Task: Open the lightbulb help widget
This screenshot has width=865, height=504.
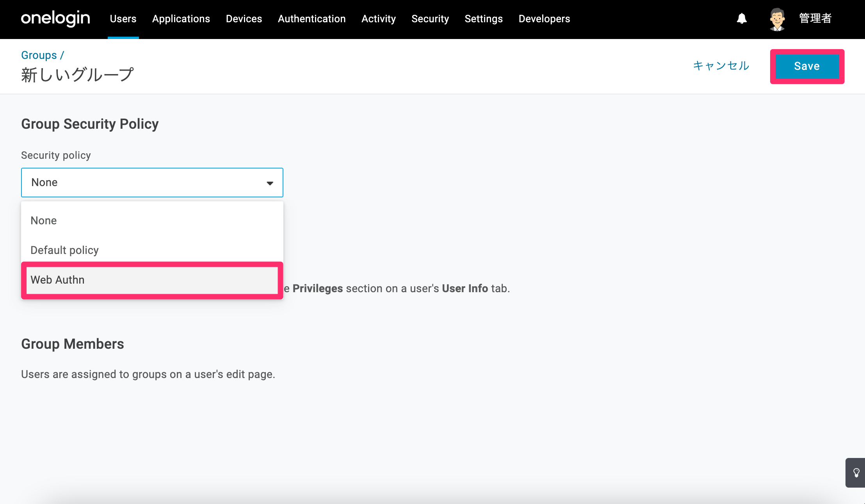Action: 856,473
